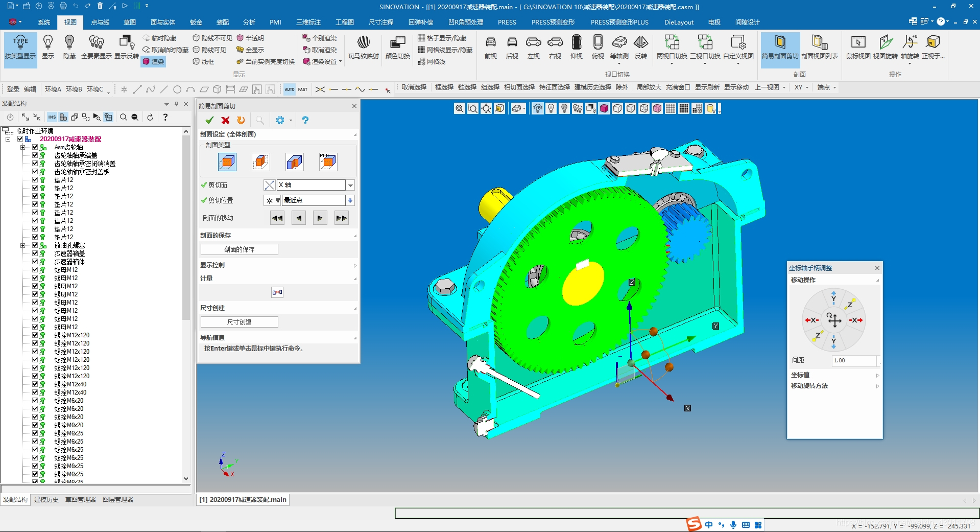
Task: Click Sogou input method S icon
Action: [x=694, y=524]
